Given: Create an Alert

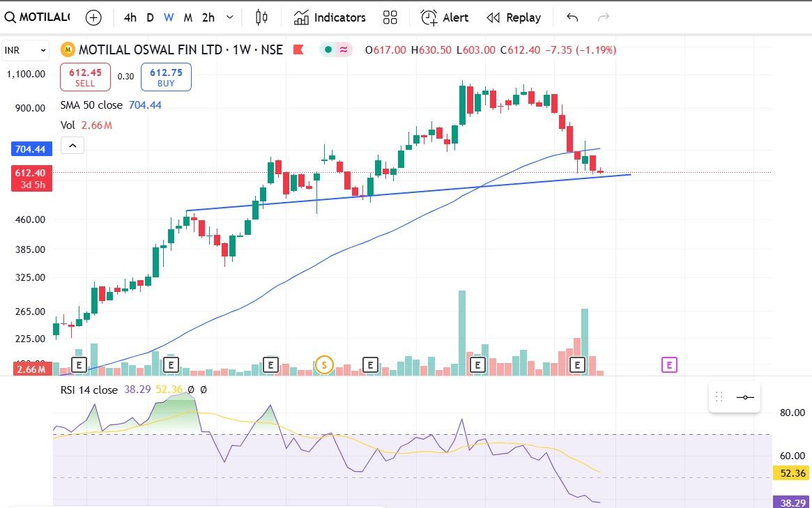Looking at the screenshot, I should coord(444,17).
